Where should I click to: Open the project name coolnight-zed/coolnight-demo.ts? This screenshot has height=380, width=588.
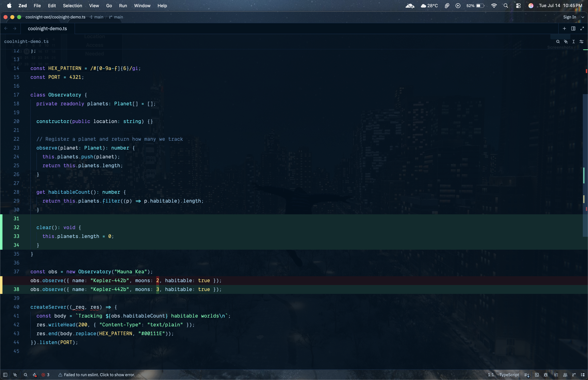pos(55,17)
